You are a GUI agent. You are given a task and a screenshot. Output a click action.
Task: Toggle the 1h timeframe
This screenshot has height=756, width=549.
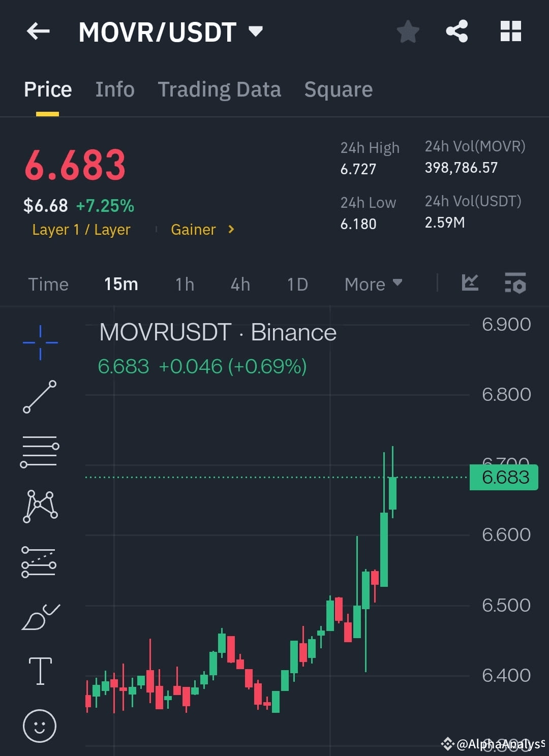pos(184,285)
